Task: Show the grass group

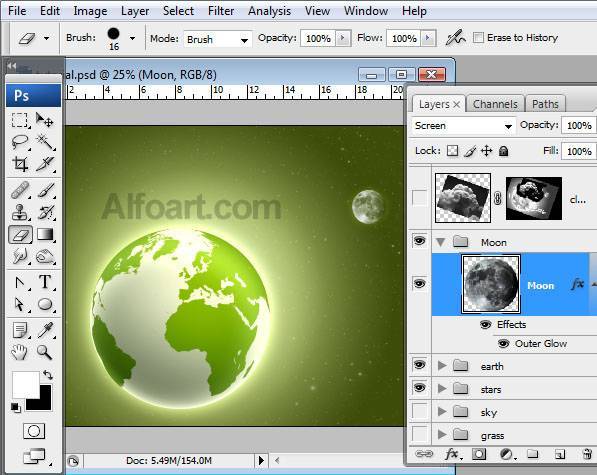Action: point(420,434)
